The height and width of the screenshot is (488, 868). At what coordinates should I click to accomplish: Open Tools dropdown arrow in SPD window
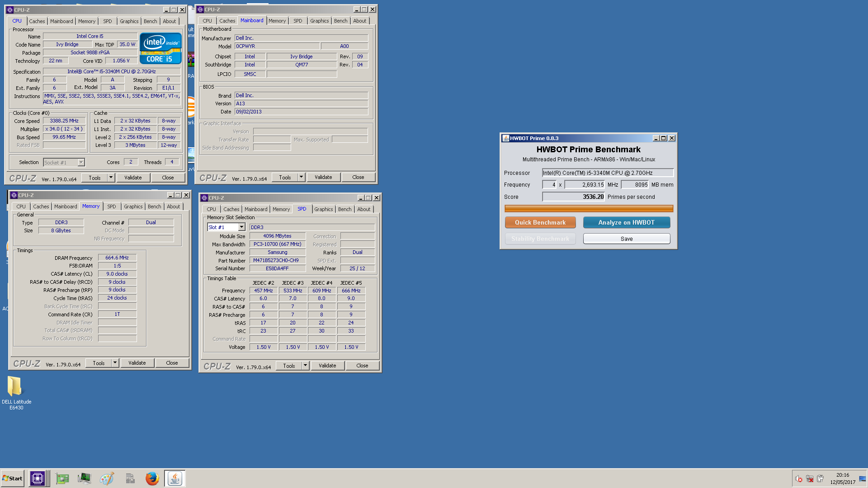(x=305, y=366)
